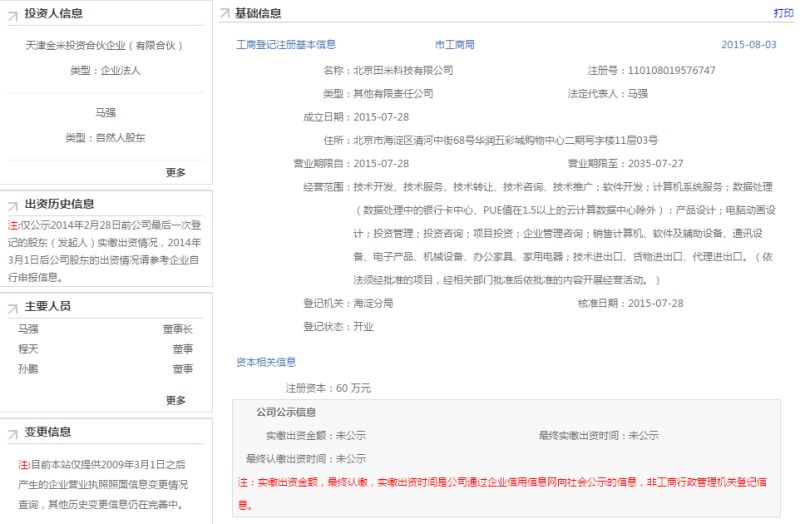Screen dimensions: 800x524
Task: Click the arrow icon beside 变更信息
Action: 13,434
